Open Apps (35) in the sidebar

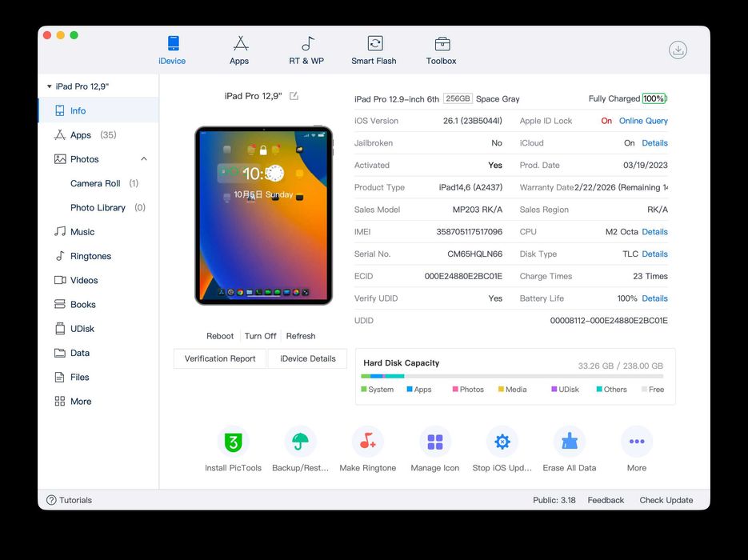(x=98, y=135)
